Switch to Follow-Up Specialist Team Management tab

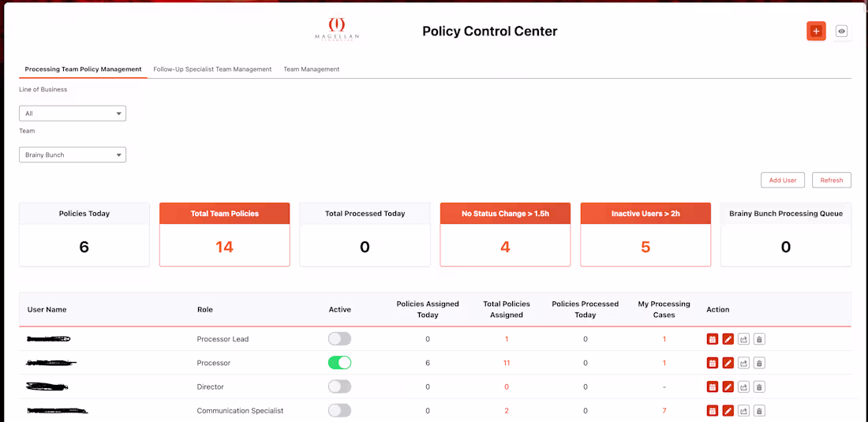212,69
